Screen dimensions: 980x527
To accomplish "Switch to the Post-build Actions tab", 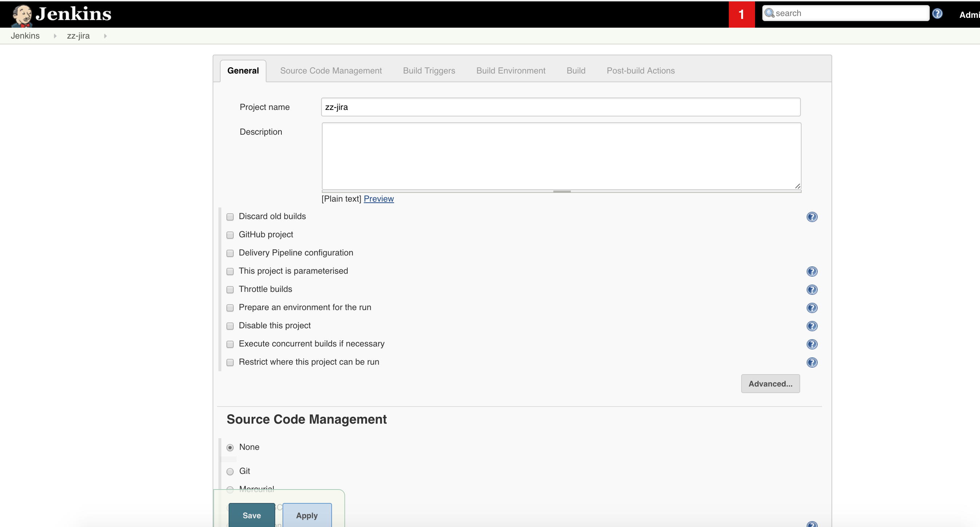I will click(x=640, y=70).
